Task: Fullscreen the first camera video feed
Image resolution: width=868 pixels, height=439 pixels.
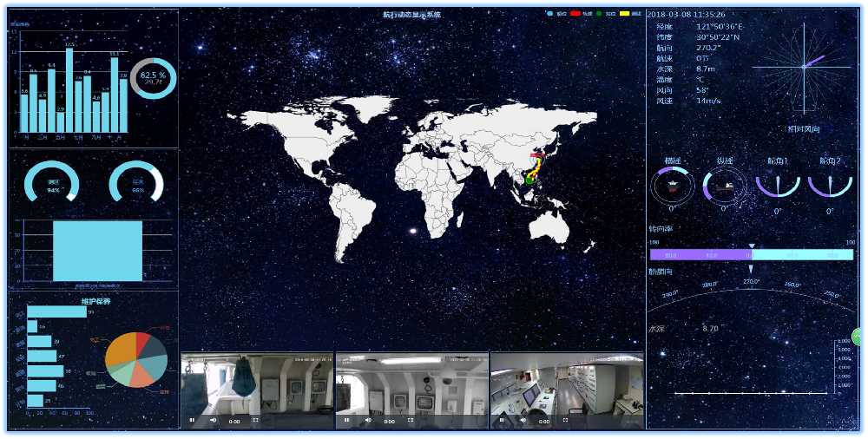Action: [x=256, y=420]
